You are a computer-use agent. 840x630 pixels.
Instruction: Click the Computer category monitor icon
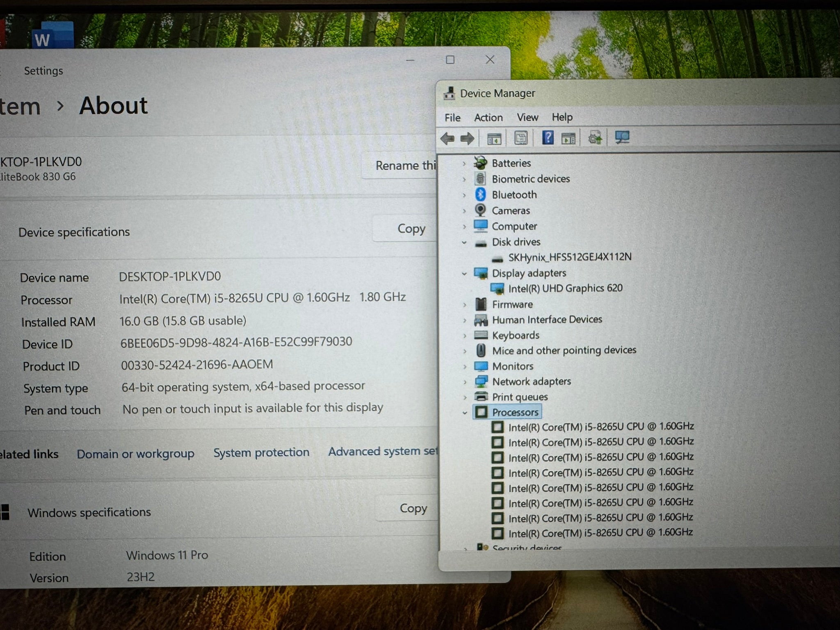coord(480,226)
